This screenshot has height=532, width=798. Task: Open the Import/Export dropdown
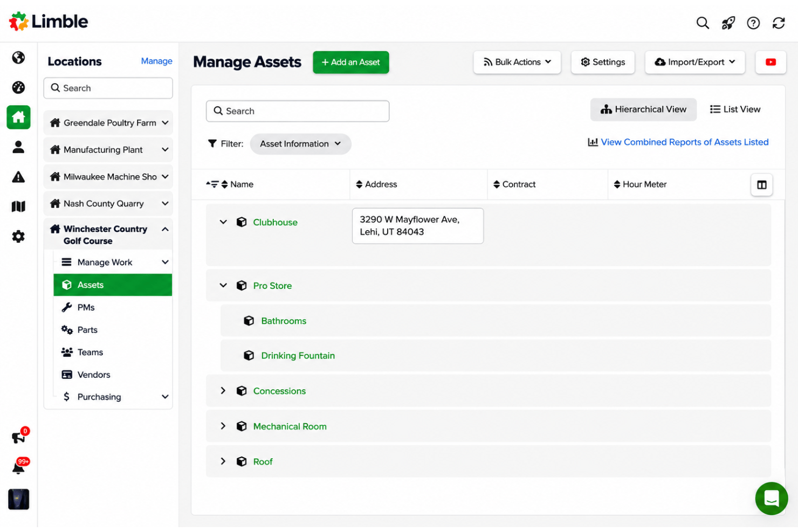tap(694, 62)
